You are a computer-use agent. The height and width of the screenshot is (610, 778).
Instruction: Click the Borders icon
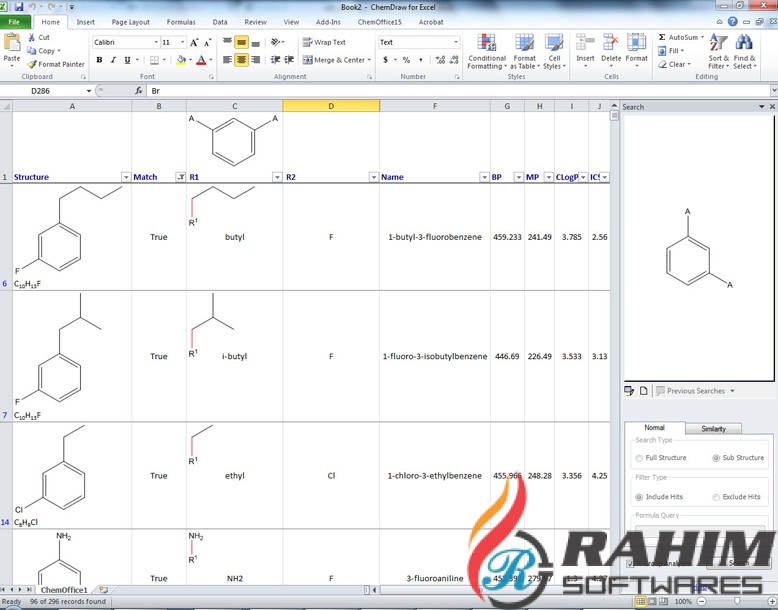click(154, 60)
